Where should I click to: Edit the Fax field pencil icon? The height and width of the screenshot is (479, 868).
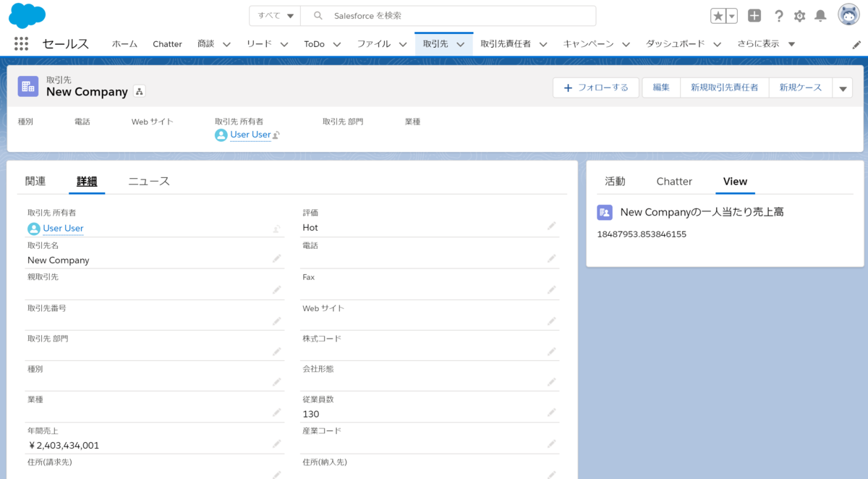click(551, 289)
